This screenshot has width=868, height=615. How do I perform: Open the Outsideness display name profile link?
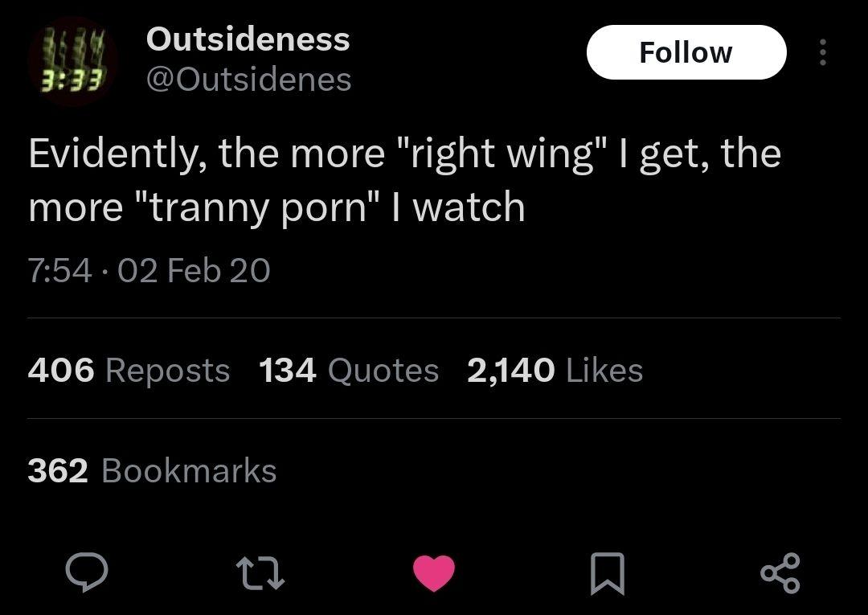click(248, 39)
